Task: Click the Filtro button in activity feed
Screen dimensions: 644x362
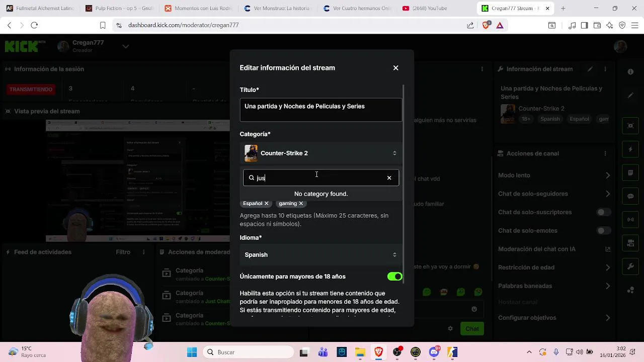Action: [123, 252]
